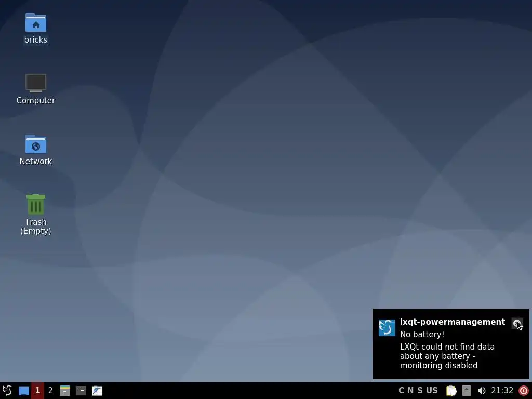Click the Caps Lock 'C' indicator
The image size is (532, 399).
click(x=402, y=391)
